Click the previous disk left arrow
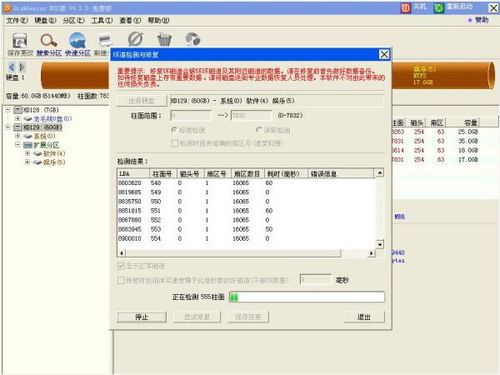This screenshot has width=500, height=375. tap(12, 67)
